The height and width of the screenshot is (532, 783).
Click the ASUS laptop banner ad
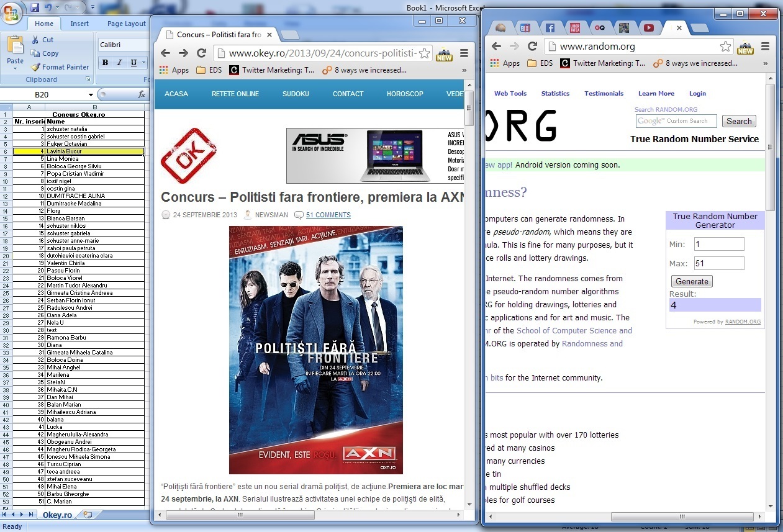(x=374, y=156)
